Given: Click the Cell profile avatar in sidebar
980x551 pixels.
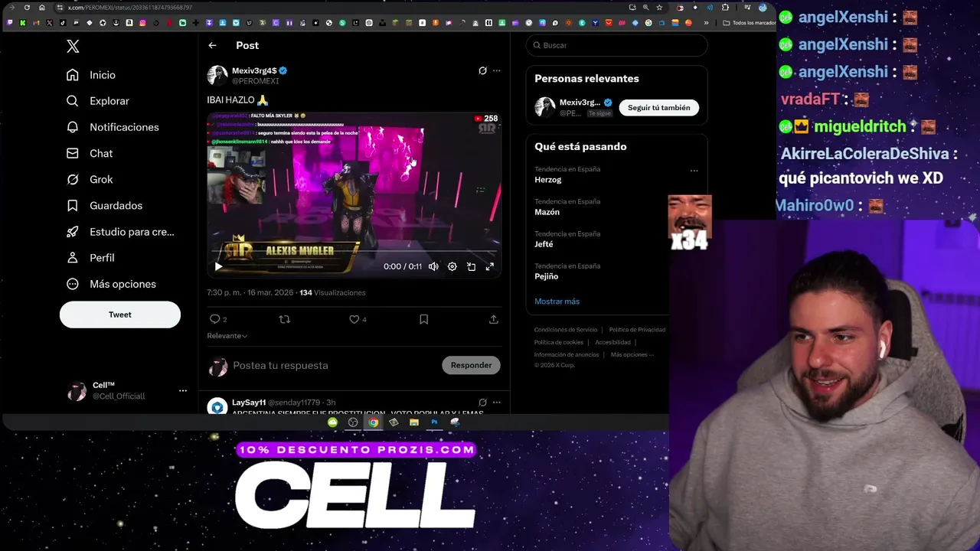Looking at the screenshot, I should click(77, 391).
